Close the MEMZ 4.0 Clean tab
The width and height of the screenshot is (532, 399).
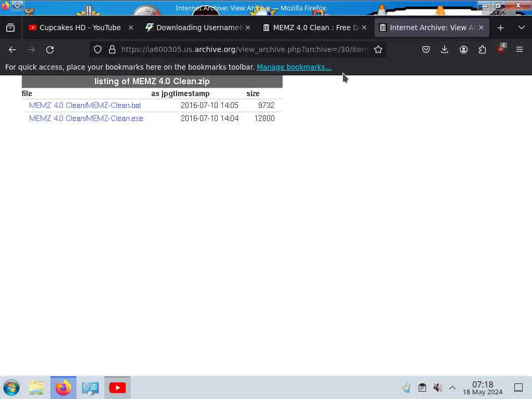point(364,28)
